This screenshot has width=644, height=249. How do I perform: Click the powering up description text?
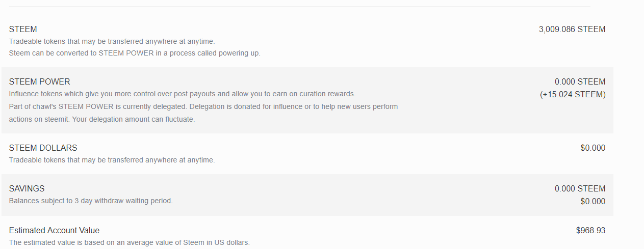(x=135, y=53)
